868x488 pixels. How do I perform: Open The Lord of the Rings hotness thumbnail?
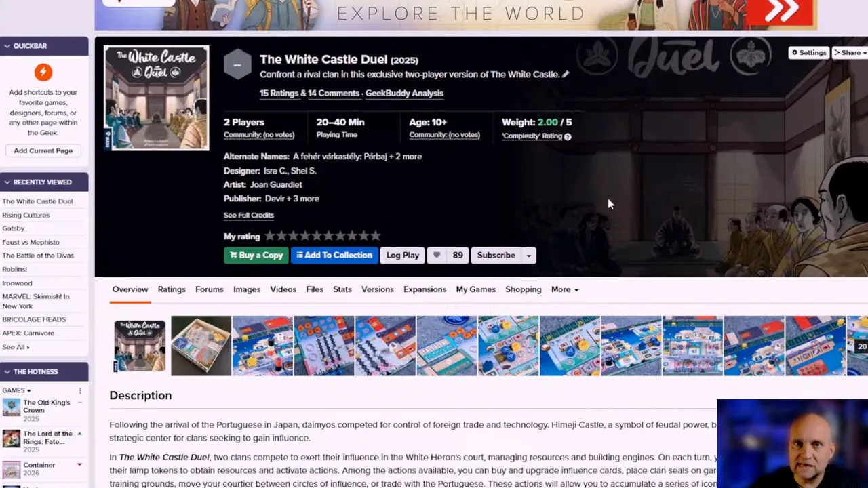click(x=11, y=438)
